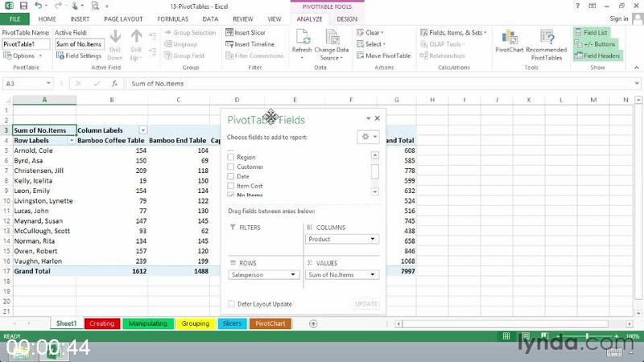Enable Defer Layout Update checkbox
Viewport: 644px width, 362px height.
point(231,304)
